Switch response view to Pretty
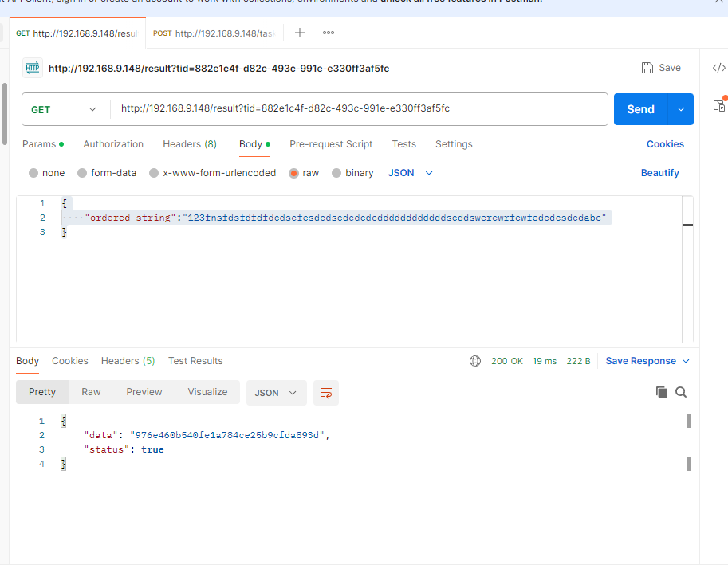 coord(42,392)
